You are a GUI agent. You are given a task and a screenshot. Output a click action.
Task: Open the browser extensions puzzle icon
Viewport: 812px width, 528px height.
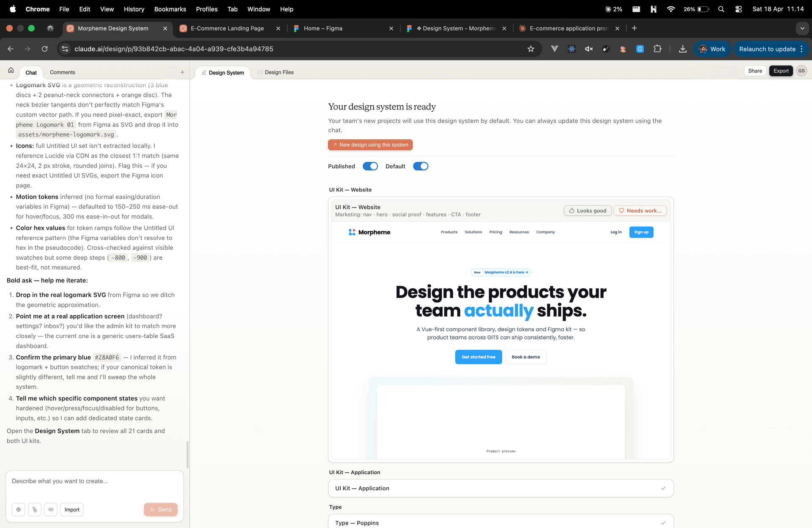(657, 49)
